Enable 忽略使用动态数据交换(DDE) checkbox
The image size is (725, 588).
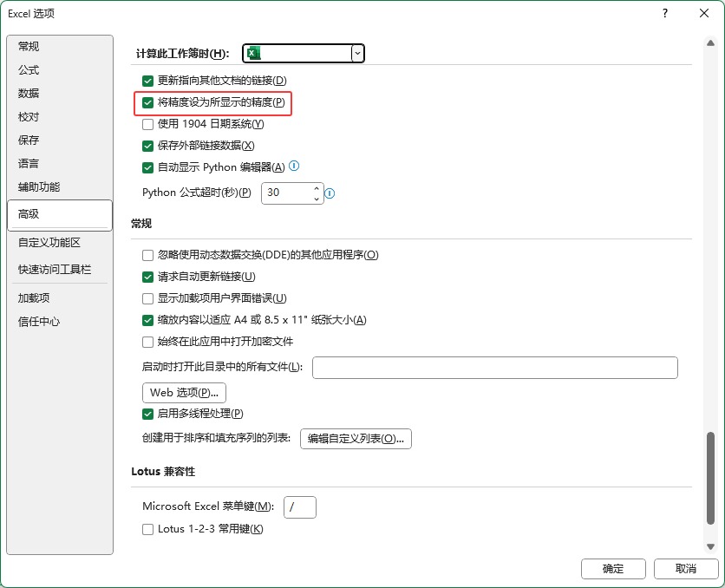click(147, 255)
